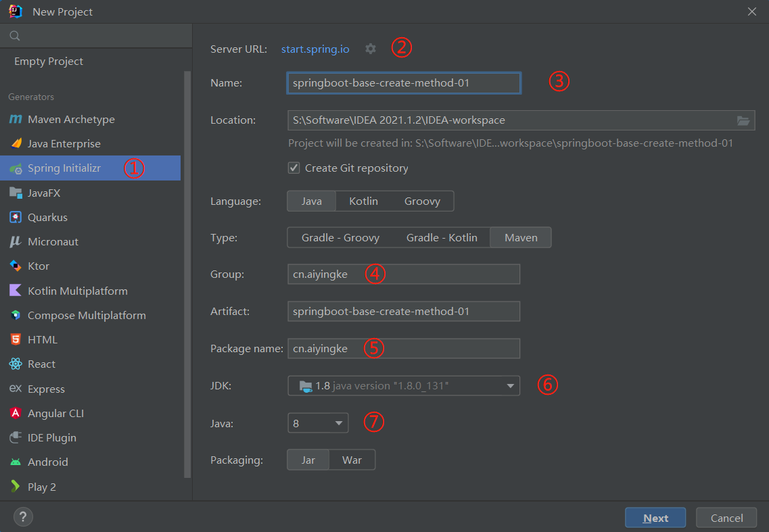Click the folder browse icon in Location

[743, 120]
